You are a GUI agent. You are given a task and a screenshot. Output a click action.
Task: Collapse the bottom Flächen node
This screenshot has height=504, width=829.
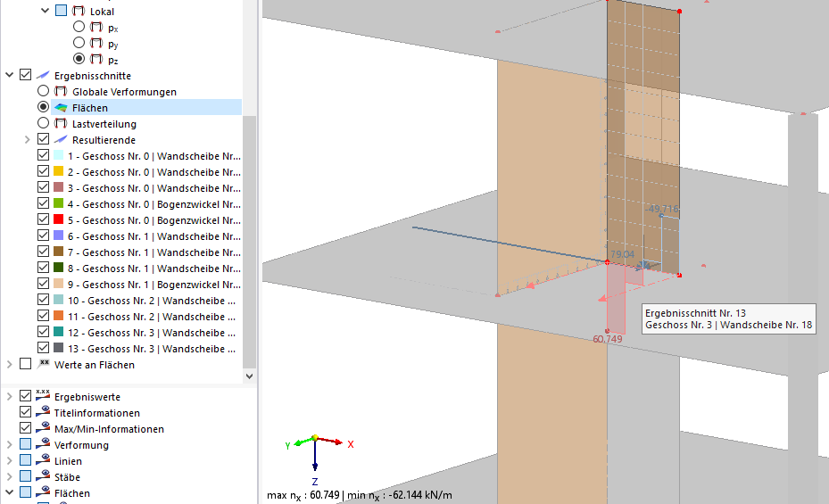click(9, 492)
